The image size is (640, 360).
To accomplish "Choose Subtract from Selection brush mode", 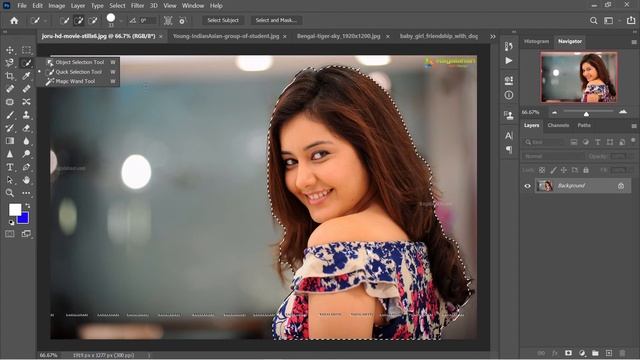I will [93, 20].
